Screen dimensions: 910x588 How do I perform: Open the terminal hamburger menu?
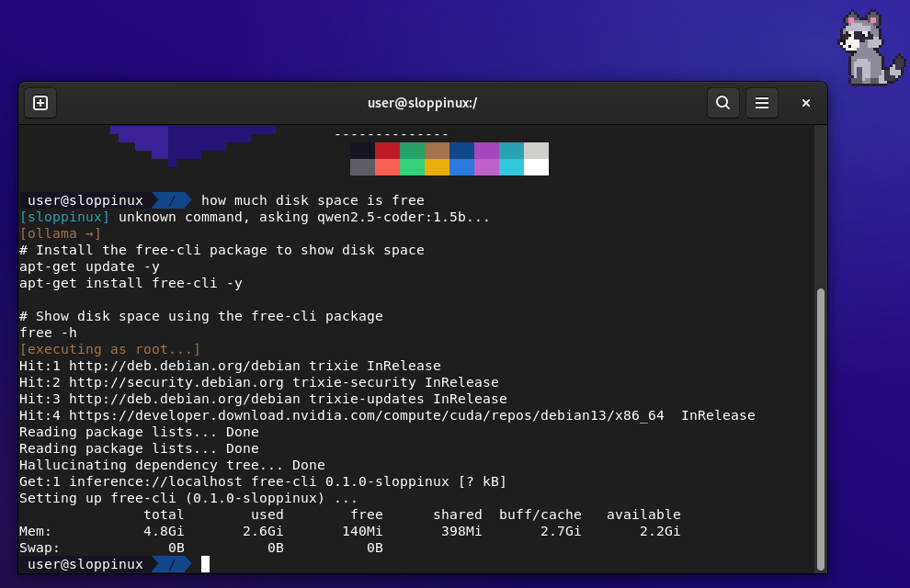(x=762, y=103)
